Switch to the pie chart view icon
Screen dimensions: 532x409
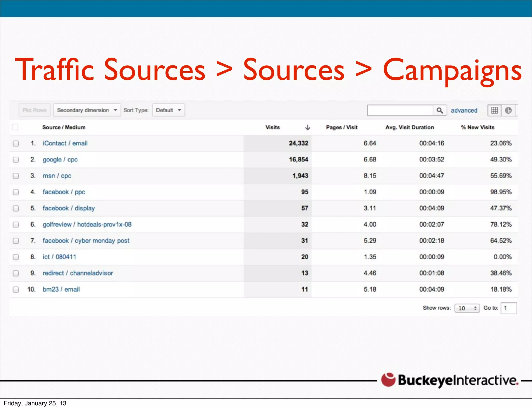click(508, 110)
